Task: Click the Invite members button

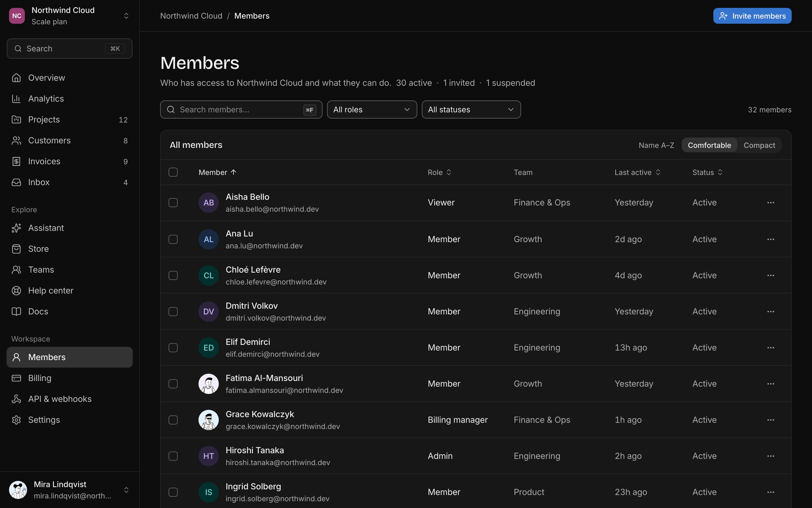Action: 752,16
